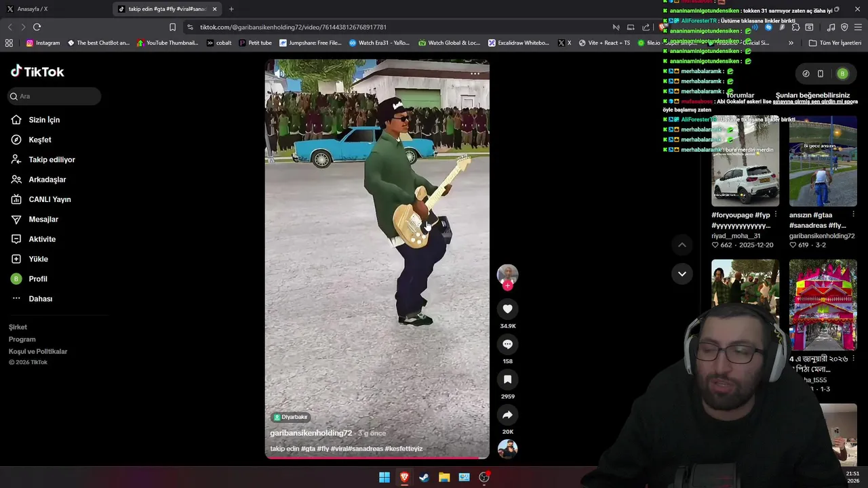Screen dimensions: 868x488
Task: Click the TikTok logo
Action: pyautogui.click(x=37, y=71)
